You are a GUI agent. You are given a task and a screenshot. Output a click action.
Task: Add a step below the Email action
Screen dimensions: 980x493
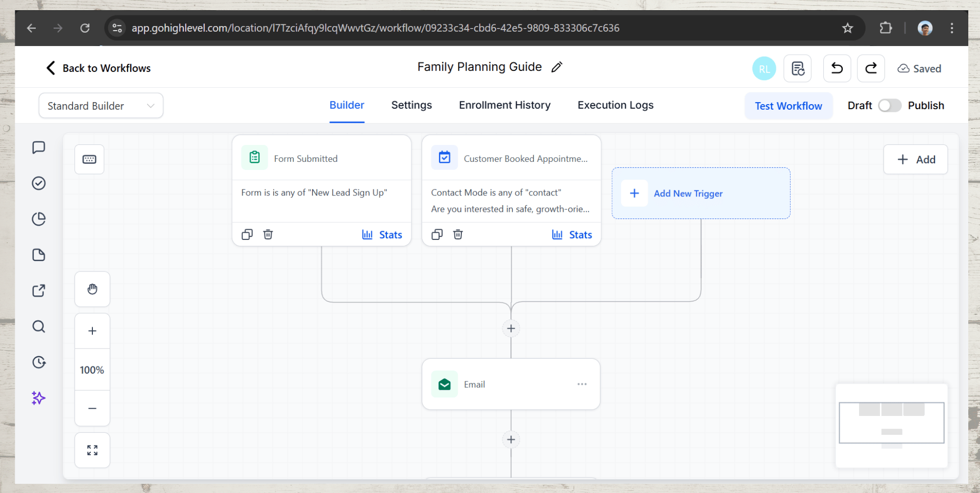pos(511,440)
